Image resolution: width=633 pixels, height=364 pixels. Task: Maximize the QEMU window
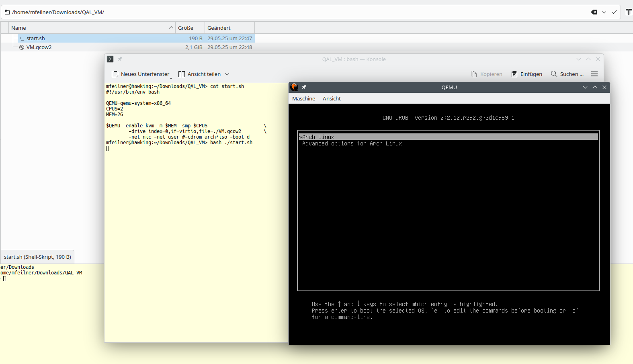595,87
